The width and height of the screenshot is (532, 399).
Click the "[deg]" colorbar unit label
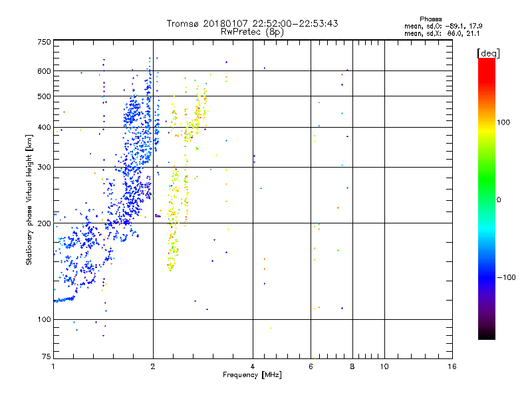pos(488,53)
